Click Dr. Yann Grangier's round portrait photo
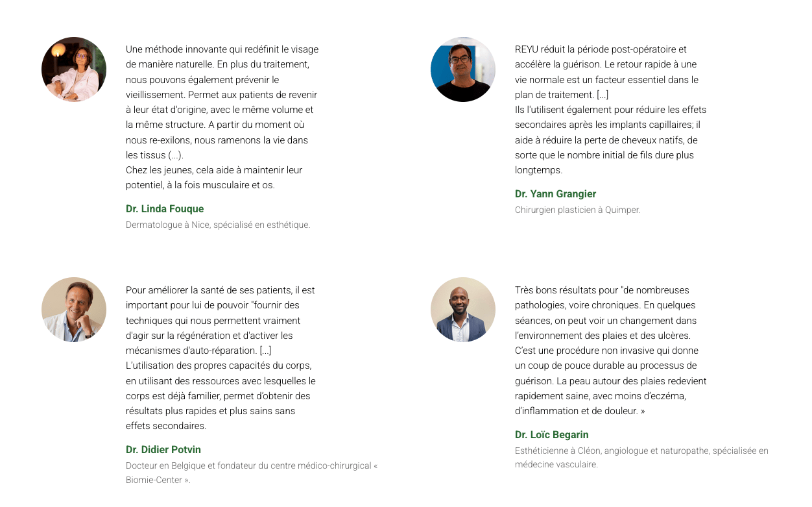This screenshot has width=812, height=507. pyautogui.click(x=463, y=69)
